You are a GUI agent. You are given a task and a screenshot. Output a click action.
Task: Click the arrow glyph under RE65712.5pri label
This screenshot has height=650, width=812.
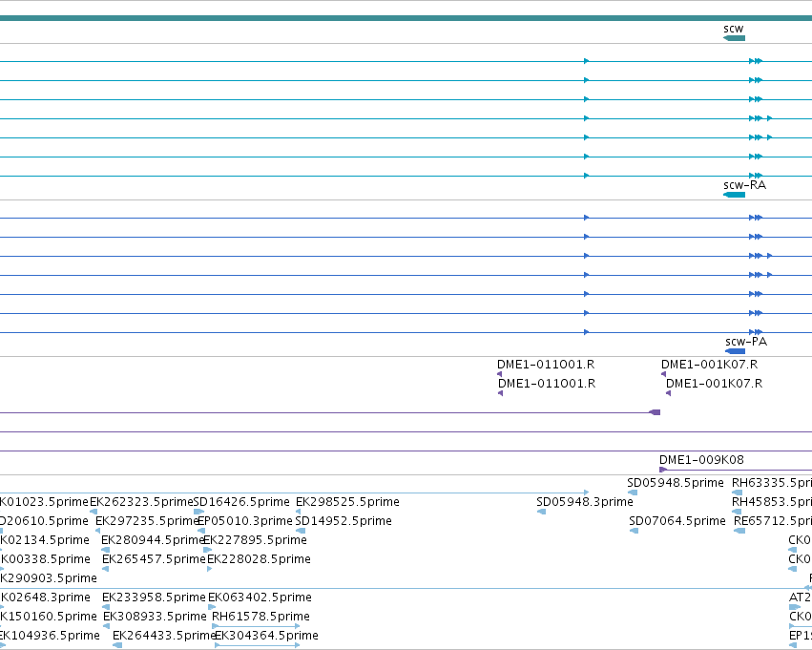point(739,531)
